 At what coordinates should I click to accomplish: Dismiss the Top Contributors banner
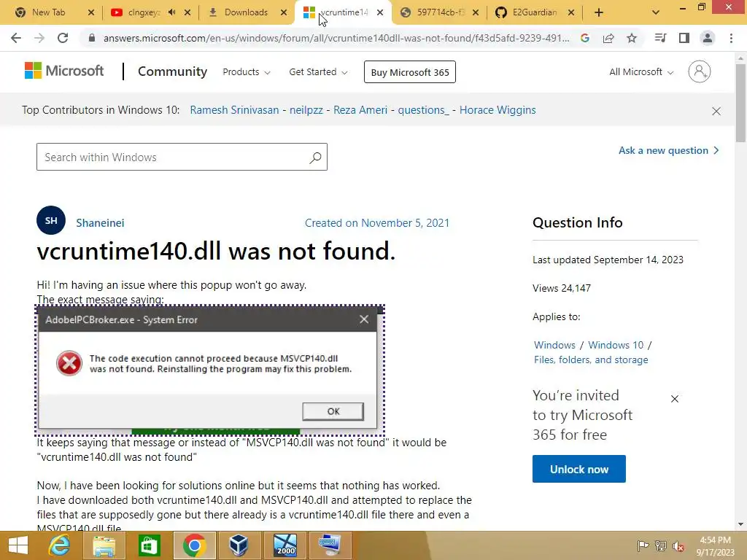[716, 111]
